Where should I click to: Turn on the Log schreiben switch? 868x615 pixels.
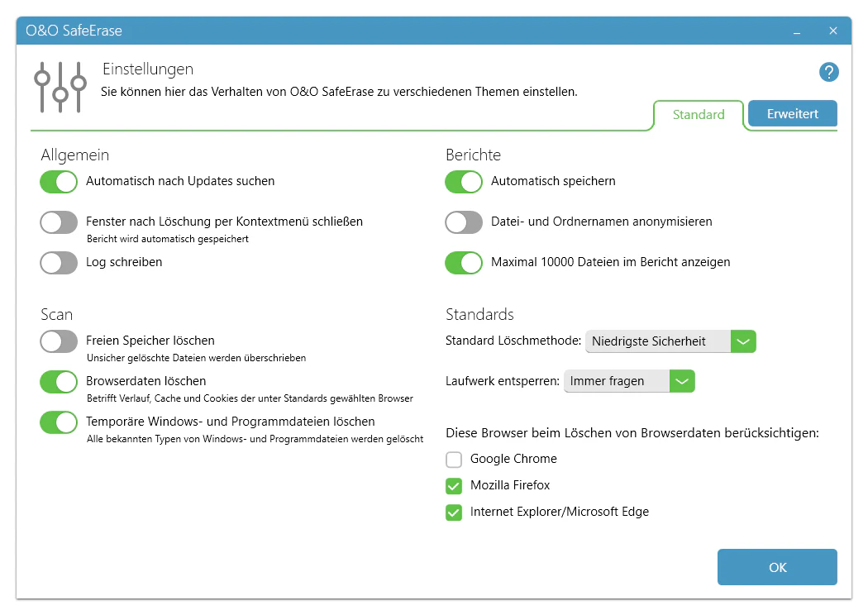point(59,263)
